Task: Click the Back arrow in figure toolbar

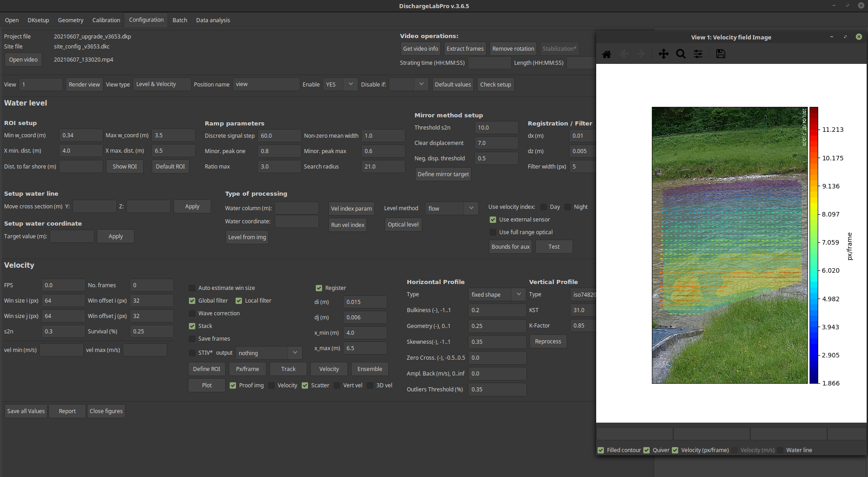Action: coord(624,54)
